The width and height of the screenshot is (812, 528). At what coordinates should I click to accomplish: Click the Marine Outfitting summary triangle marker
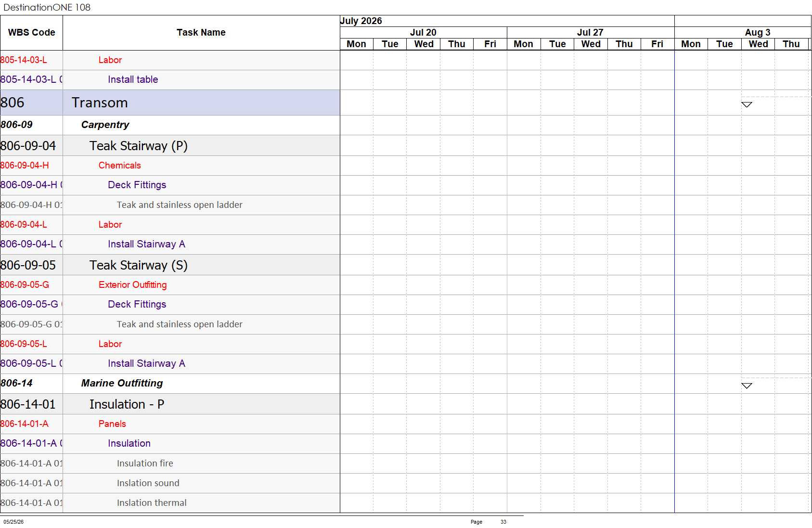click(747, 386)
